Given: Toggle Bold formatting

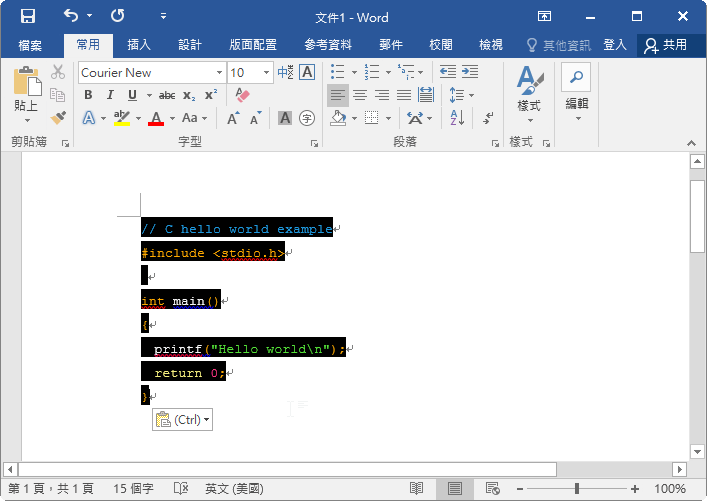Looking at the screenshot, I should click(88, 95).
